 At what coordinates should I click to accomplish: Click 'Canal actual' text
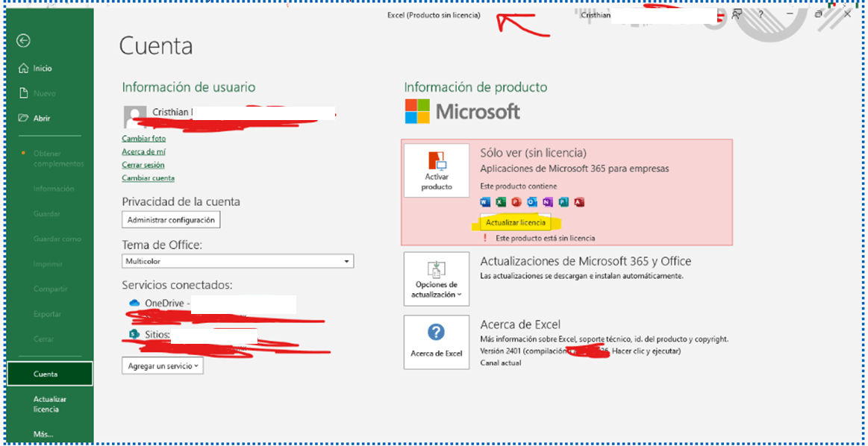[501, 363]
